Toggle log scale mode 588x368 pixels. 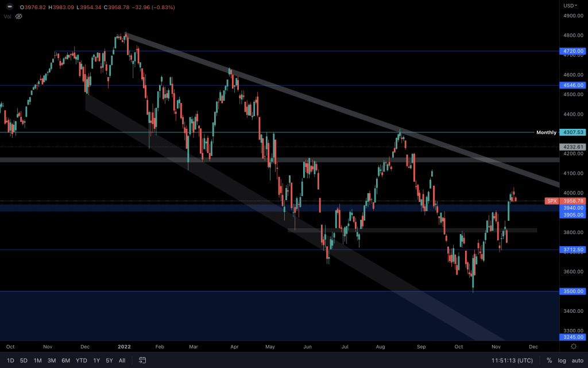click(x=562, y=361)
